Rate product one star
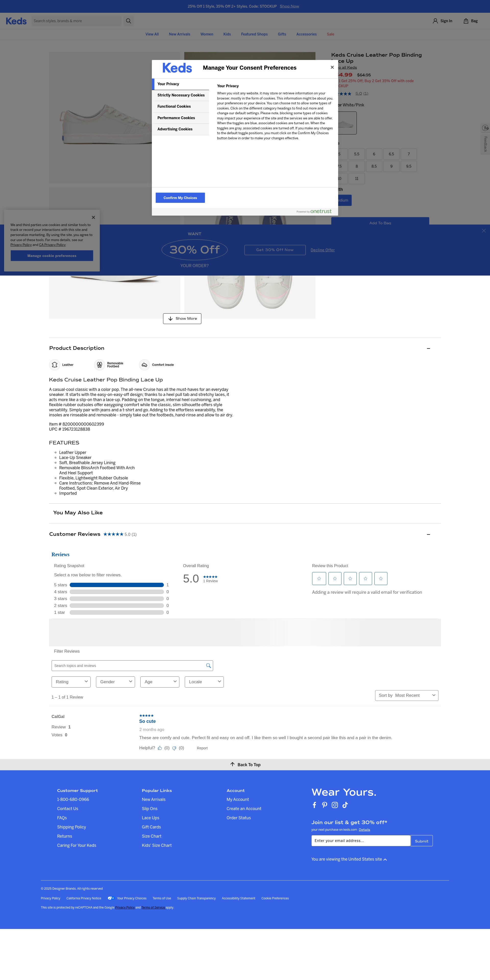The height and width of the screenshot is (980, 490). tap(319, 578)
